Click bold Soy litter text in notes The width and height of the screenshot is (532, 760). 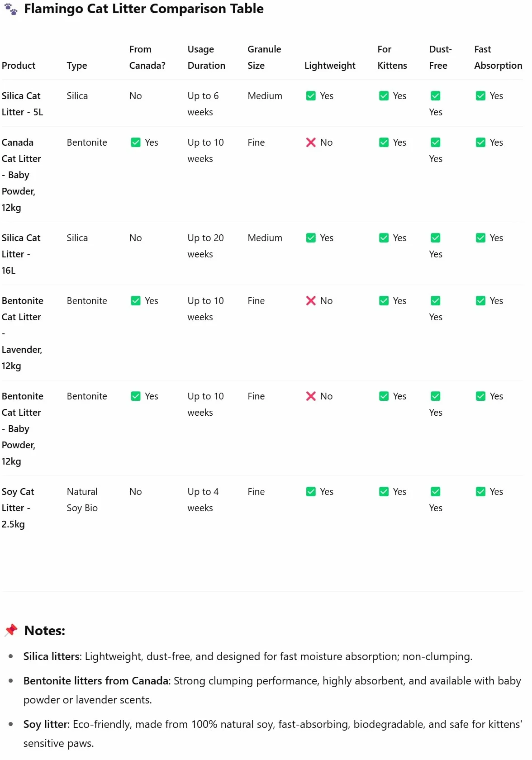pos(46,724)
